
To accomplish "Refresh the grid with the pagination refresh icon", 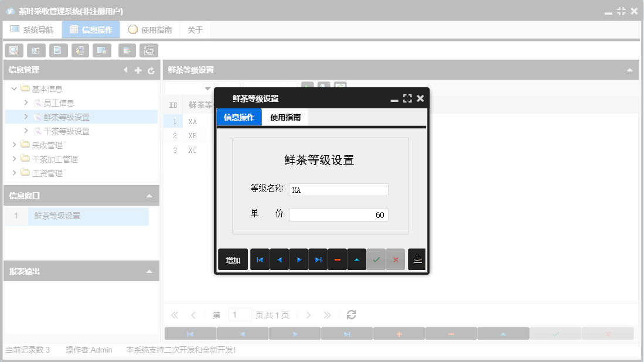I will pos(351,315).
